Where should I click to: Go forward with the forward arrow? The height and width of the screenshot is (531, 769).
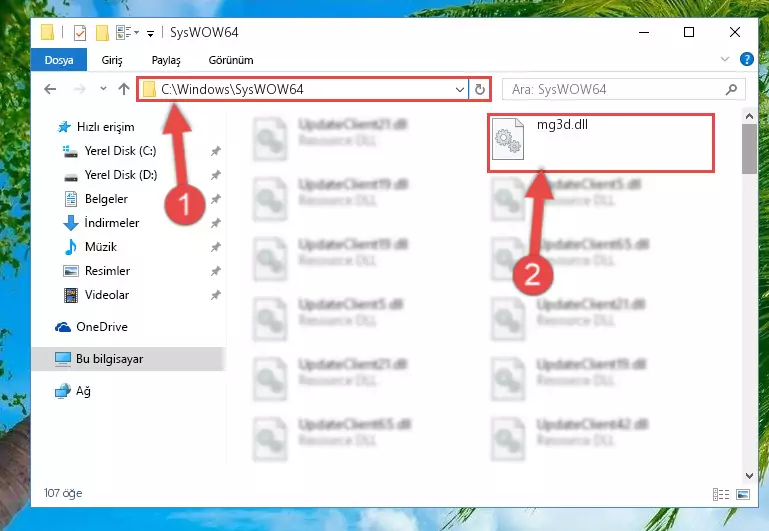[x=79, y=89]
